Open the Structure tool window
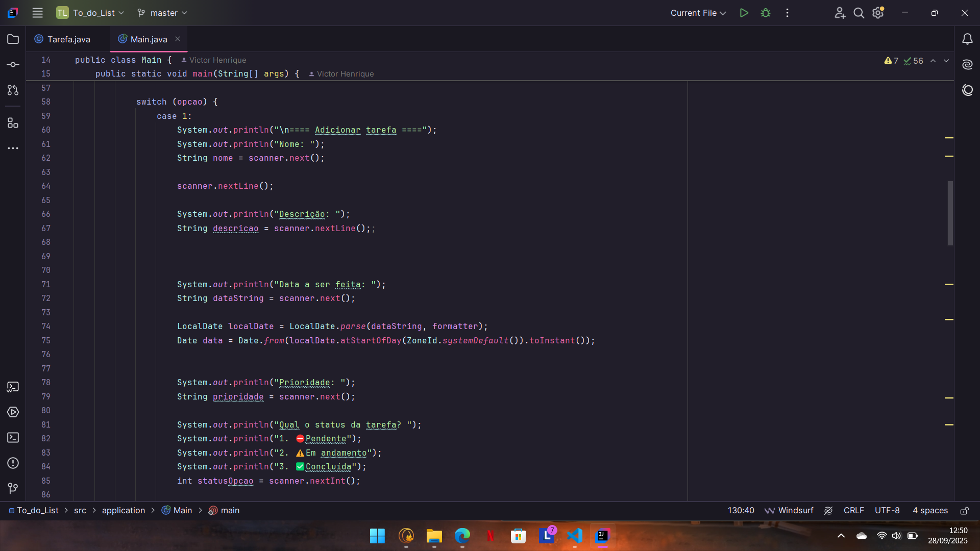980x551 pixels. point(13,123)
